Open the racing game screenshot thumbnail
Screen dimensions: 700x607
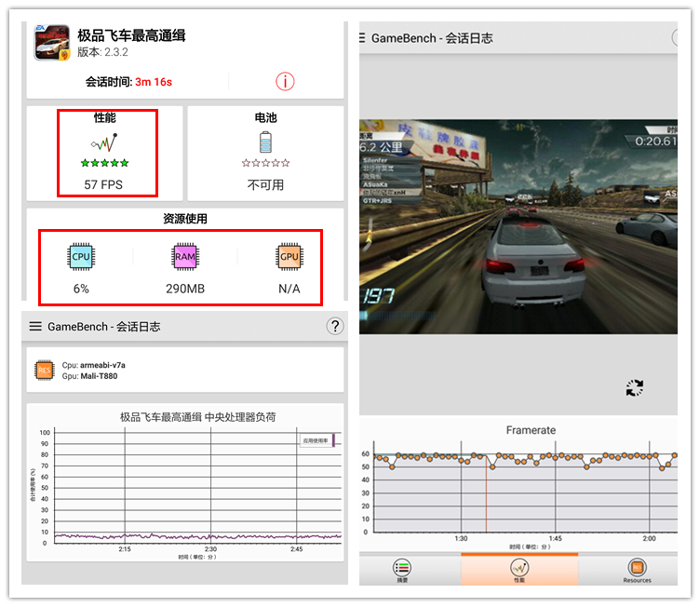[x=518, y=226]
